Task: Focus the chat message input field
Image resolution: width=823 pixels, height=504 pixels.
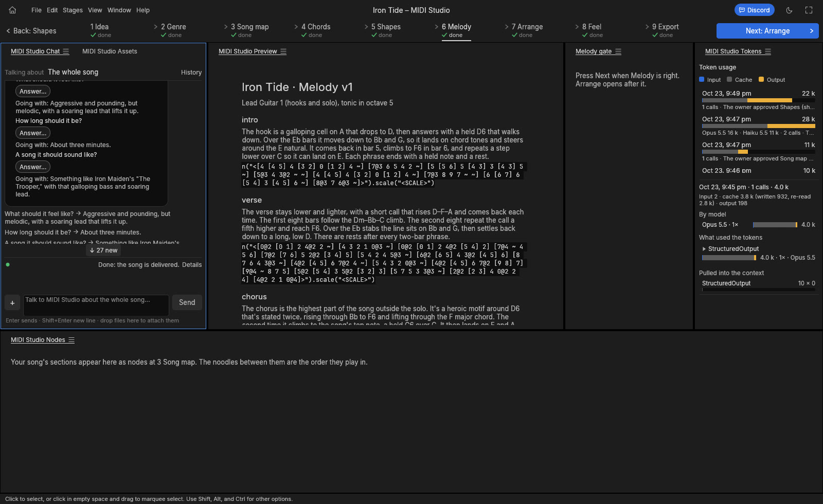Action: tap(96, 305)
